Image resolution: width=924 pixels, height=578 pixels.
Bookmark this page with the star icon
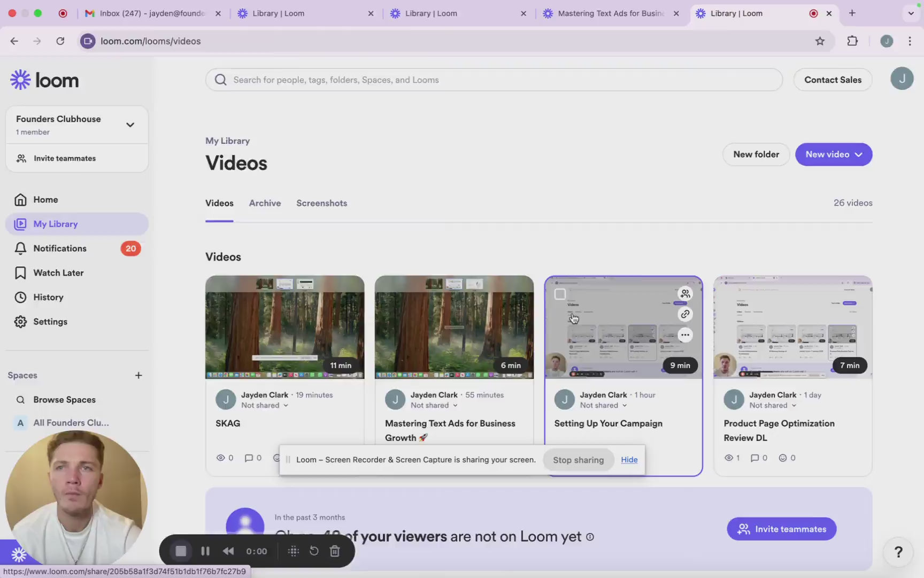[x=820, y=41]
